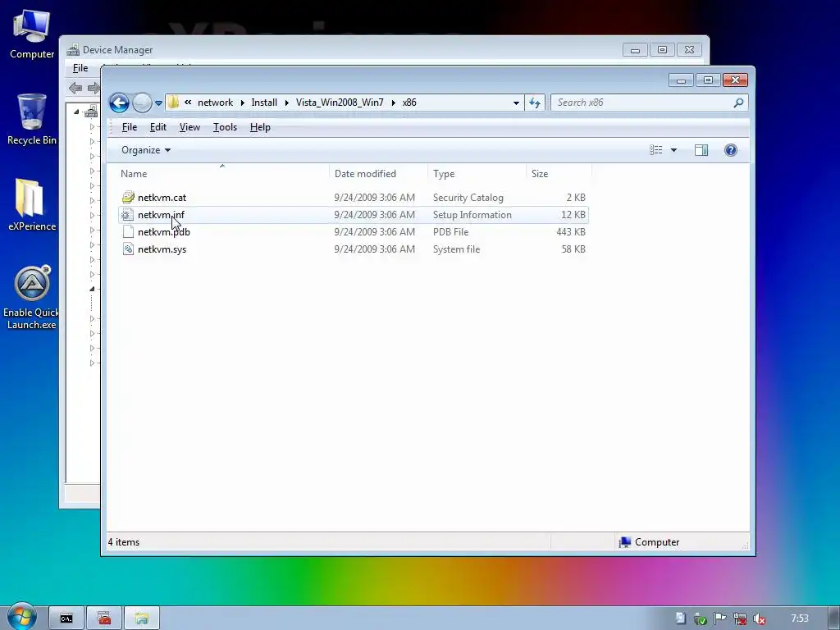Open the Tools menu

(x=225, y=127)
